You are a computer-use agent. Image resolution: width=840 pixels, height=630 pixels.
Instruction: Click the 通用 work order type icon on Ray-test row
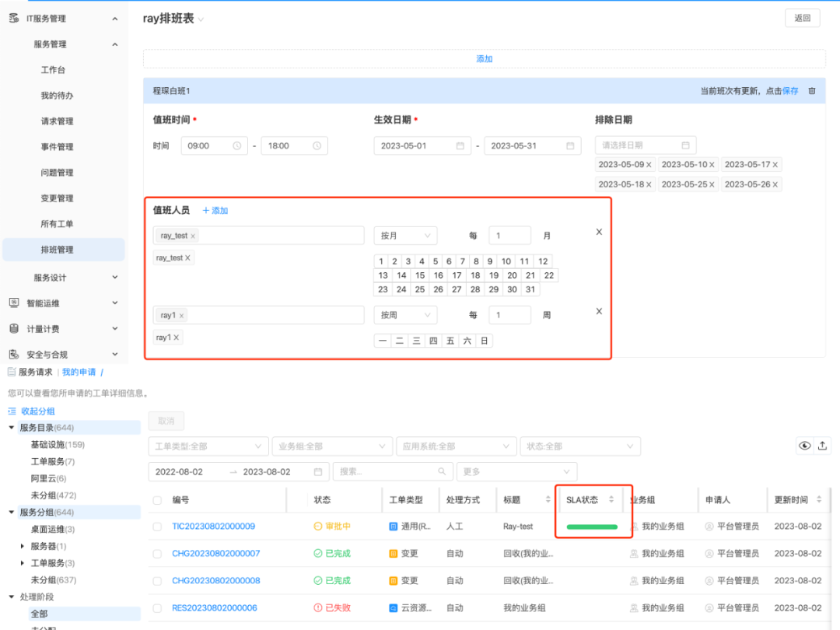point(393,526)
